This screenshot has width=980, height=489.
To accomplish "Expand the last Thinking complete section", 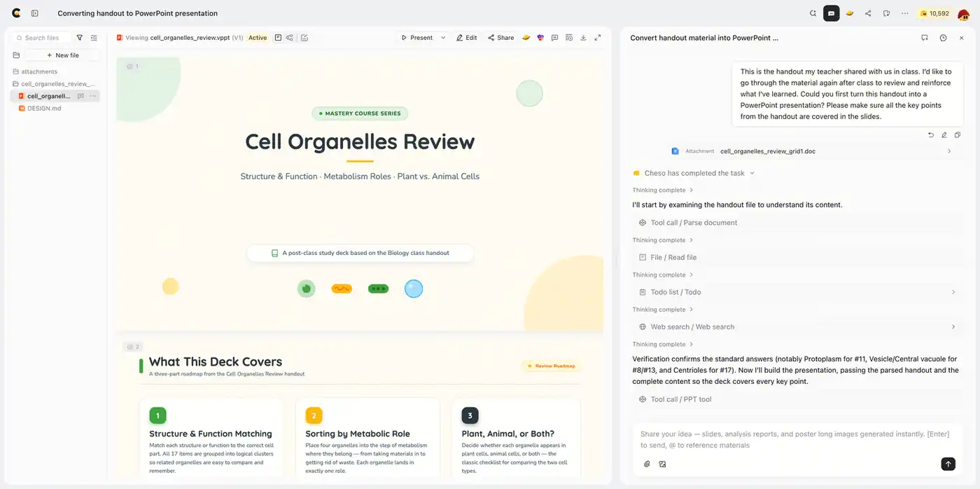I will point(663,344).
